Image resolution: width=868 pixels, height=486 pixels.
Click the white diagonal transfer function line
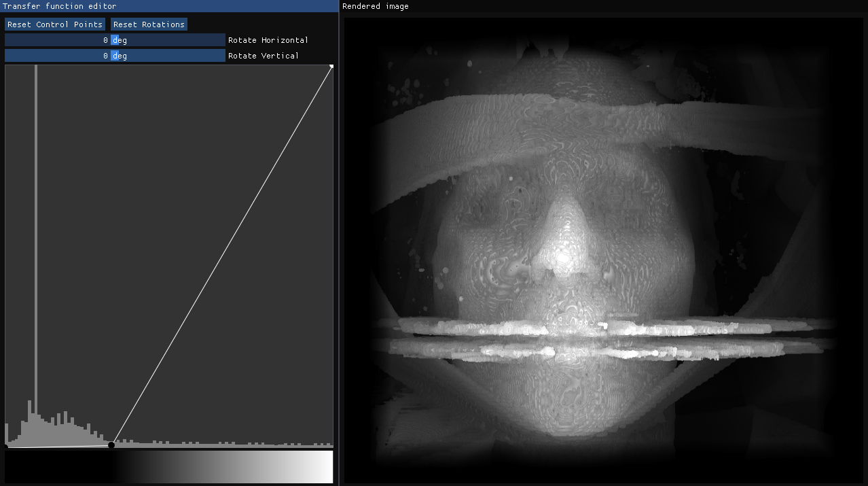tap(221, 255)
